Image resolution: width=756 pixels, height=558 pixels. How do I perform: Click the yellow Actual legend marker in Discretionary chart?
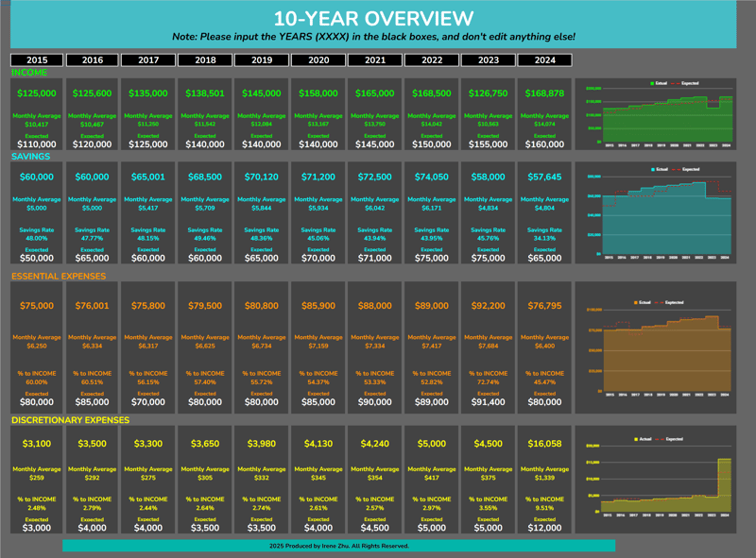638,439
